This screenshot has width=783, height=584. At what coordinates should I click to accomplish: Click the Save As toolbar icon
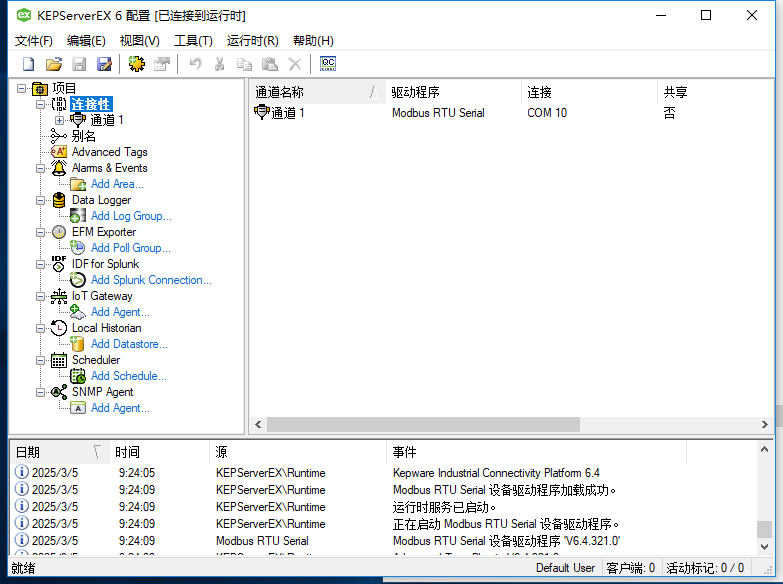tap(104, 64)
